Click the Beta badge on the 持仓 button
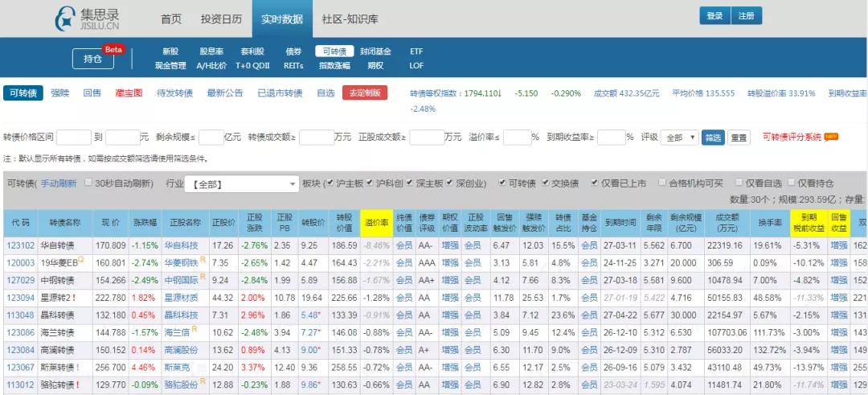 (x=113, y=49)
